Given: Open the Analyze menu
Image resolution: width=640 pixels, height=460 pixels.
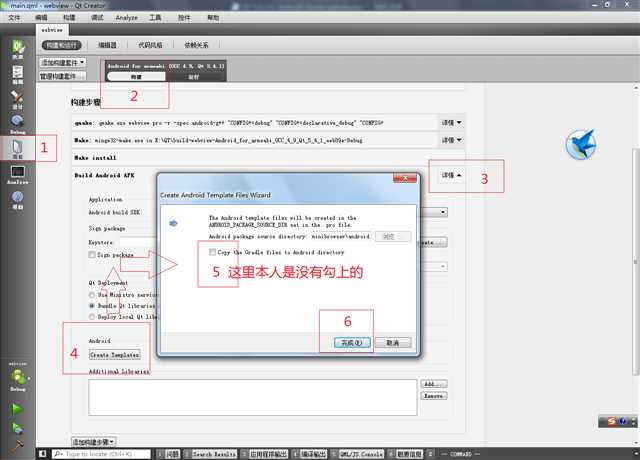Looking at the screenshot, I should click(x=127, y=18).
